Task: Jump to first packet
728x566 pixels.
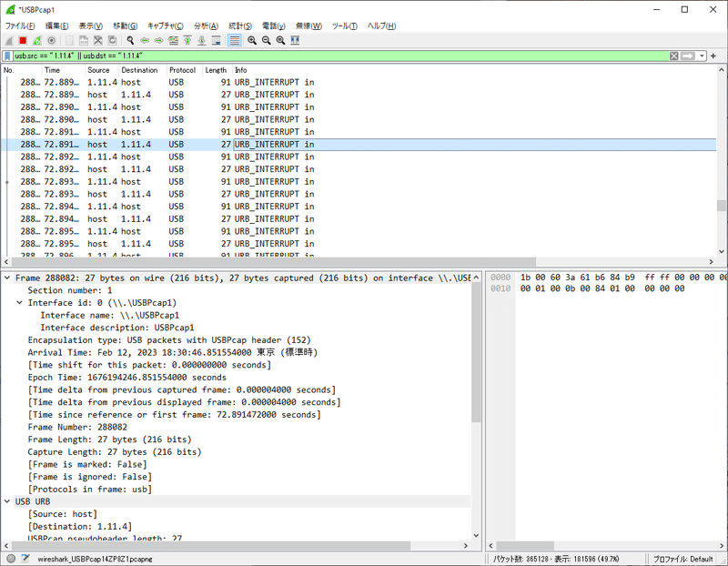Action: pyautogui.click(x=187, y=41)
